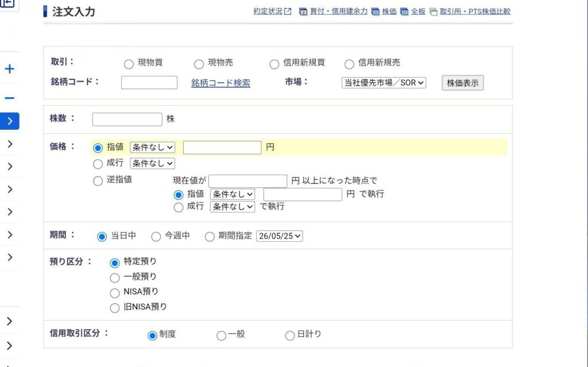Viewport: 588px width, 367px height.
Task: Click the minus icon in the left sidebar
Action: click(x=9, y=98)
